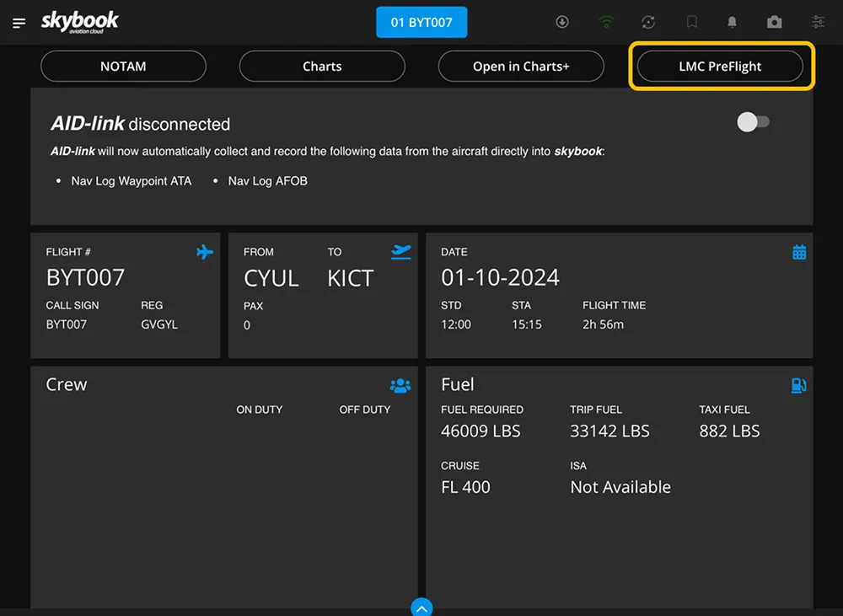This screenshot has height=616, width=843.
Task: Select taxi fuel 882 LBS
Action: [x=729, y=431]
